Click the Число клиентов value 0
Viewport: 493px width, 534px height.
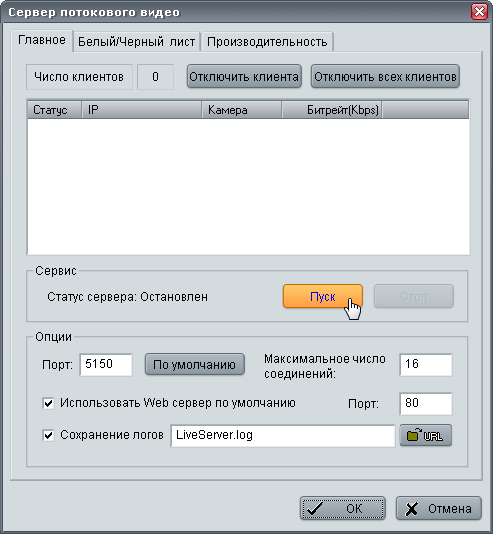[155, 77]
